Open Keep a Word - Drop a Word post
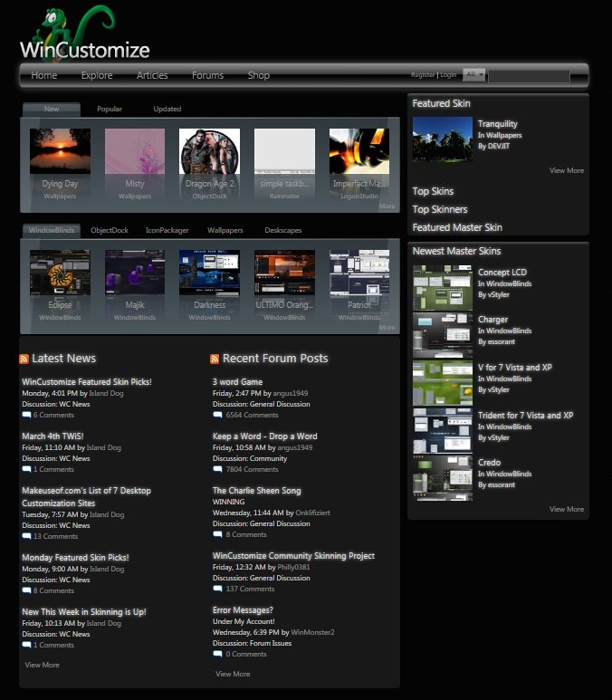Viewport: 612px width, 700px height. [264, 436]
